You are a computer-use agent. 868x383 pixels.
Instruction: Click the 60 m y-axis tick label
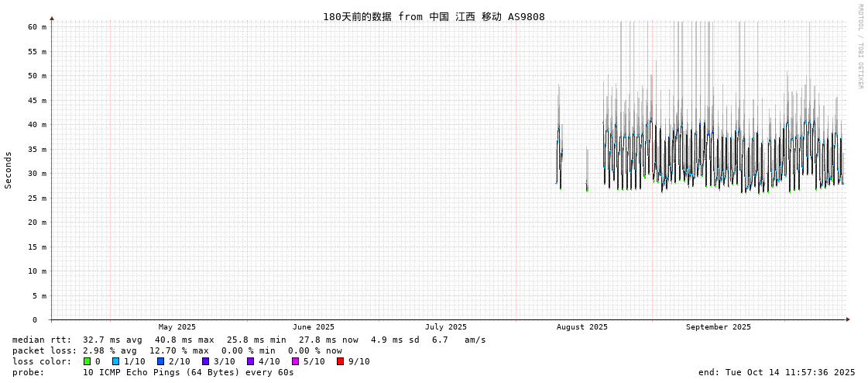(38, 27)
